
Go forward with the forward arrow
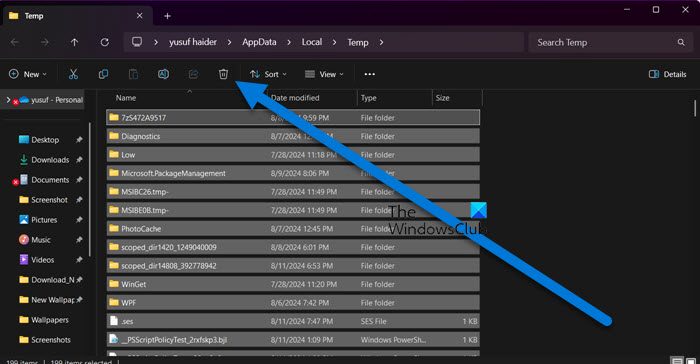(45, 42)
